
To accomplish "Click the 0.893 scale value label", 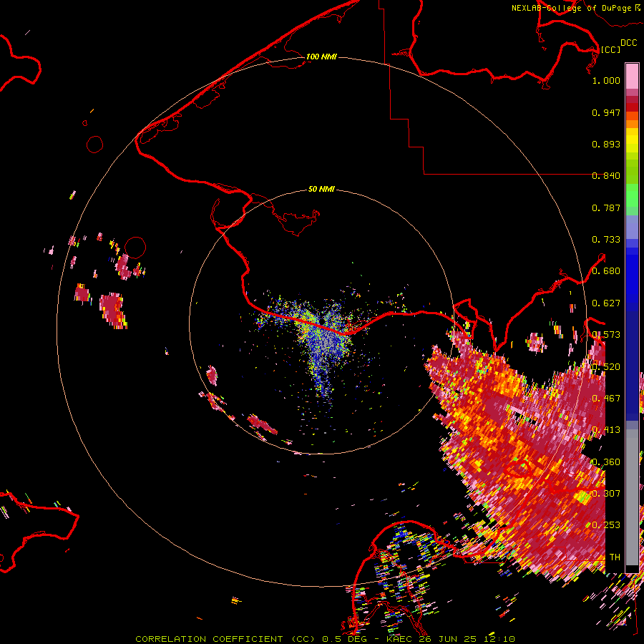I will (x=606, y=144).
